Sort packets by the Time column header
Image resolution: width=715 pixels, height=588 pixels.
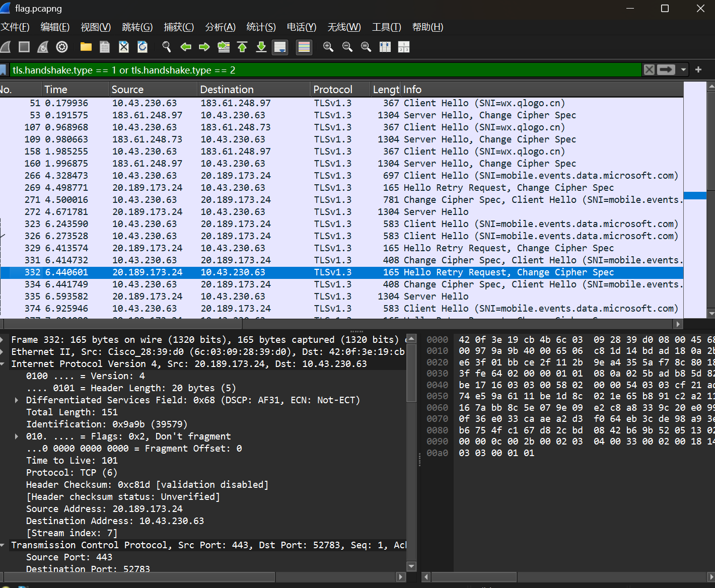tap(76, 90)
